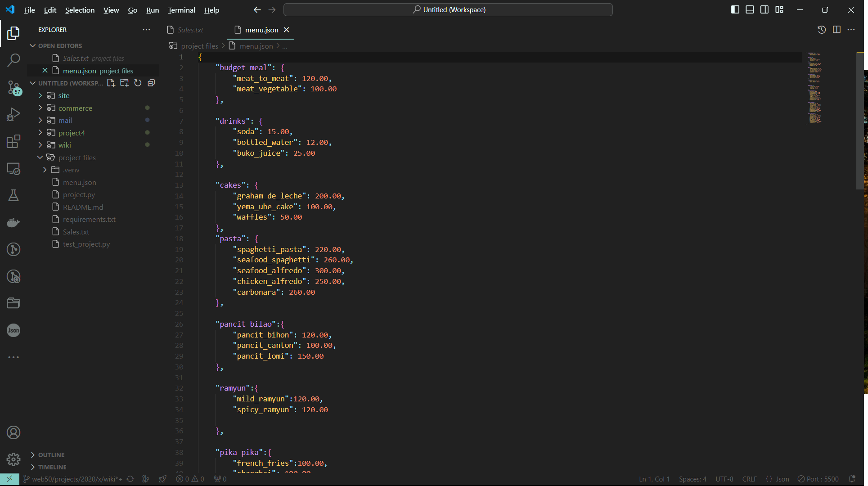Viewport: 868px width, 486px height.
Task: Open the Docker view
Action: [13, 222]
